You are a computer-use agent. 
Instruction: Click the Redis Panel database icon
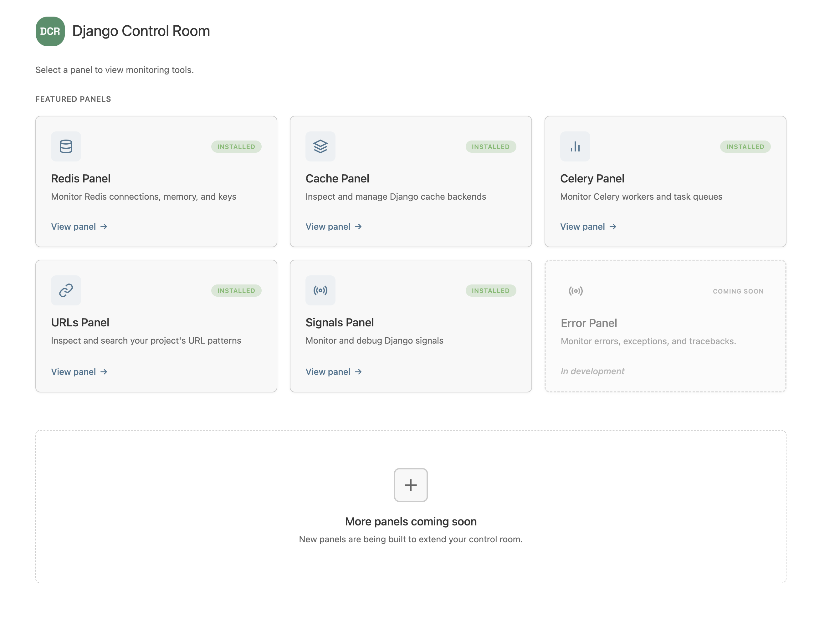pos(66,146)
